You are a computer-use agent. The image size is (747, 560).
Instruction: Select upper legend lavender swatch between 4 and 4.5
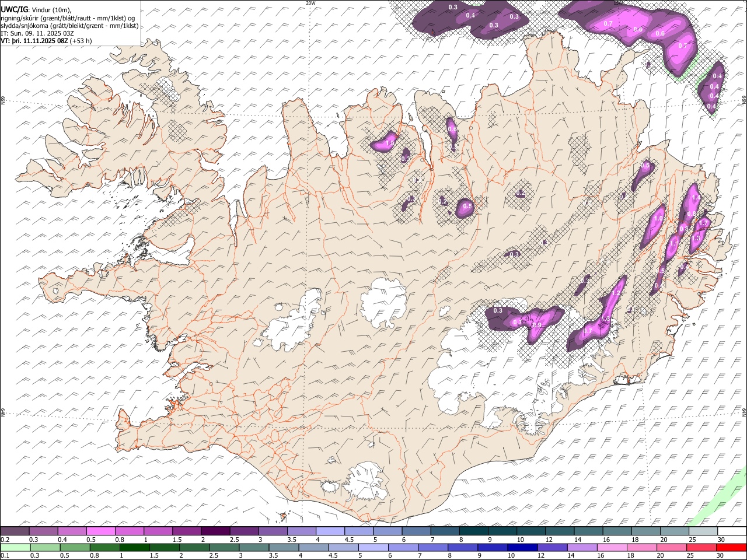tap(330, 531)
